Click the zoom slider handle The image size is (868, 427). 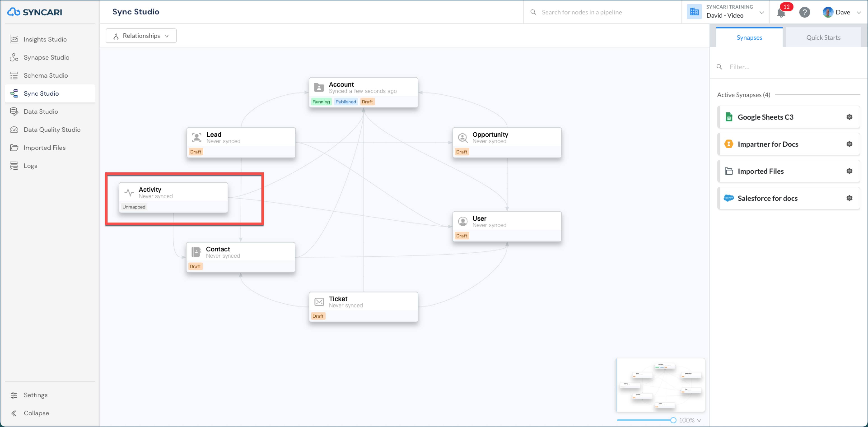(x=673, y=420)
